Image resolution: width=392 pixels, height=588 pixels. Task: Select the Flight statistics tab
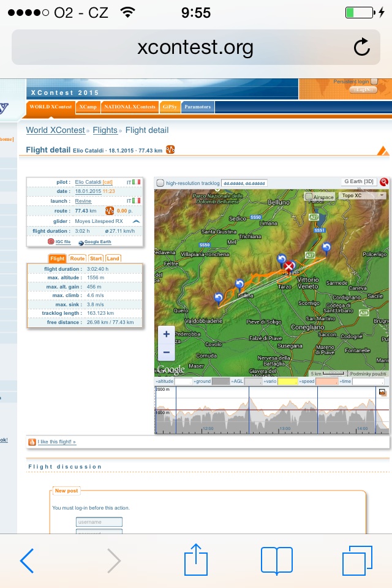click(x=58, y=258)
